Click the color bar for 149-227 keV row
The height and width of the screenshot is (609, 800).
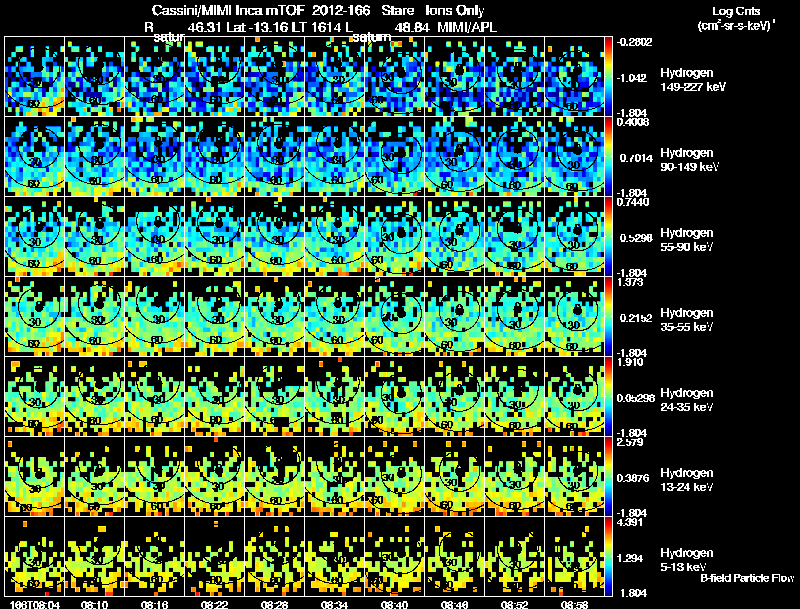(x=608, y=77)
